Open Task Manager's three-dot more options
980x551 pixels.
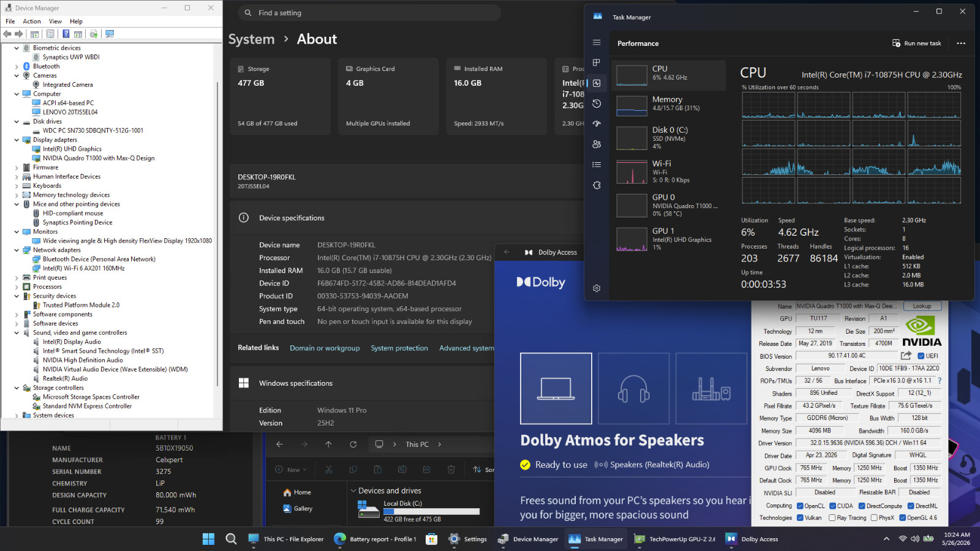coord(961,43)
